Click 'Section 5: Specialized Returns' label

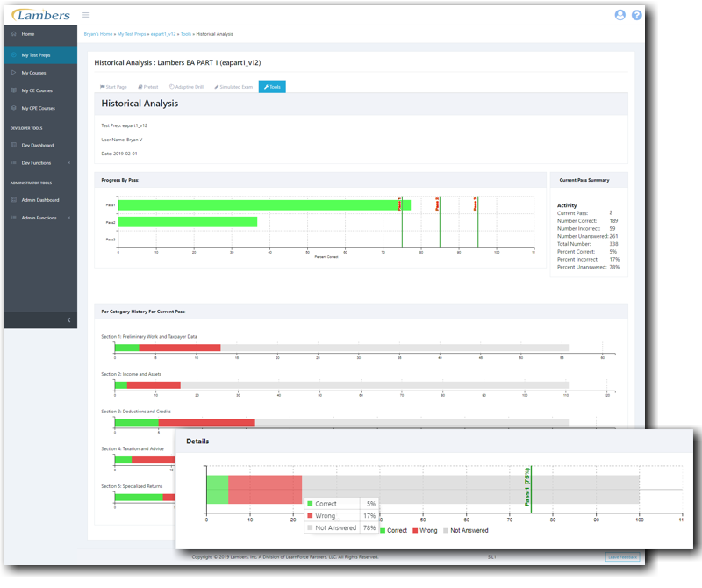132,486
